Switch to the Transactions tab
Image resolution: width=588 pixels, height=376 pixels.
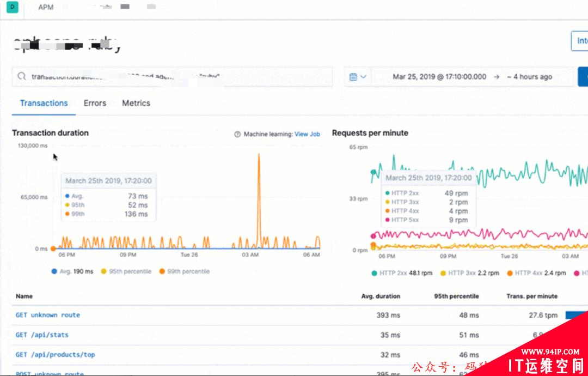tap(44, 103)
